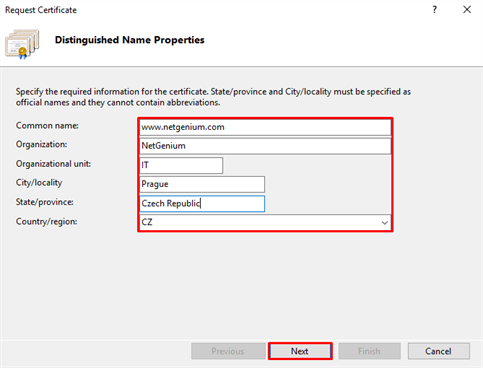Click the City/locality label

(39, 183)
